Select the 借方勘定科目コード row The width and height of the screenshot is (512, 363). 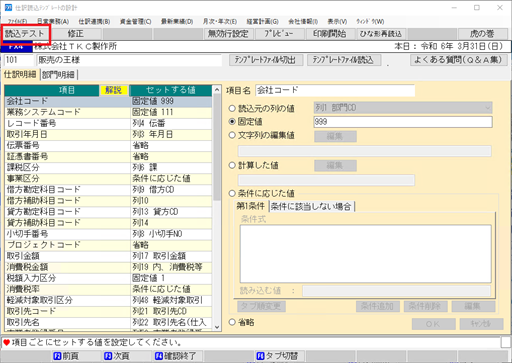click(108, 189)
